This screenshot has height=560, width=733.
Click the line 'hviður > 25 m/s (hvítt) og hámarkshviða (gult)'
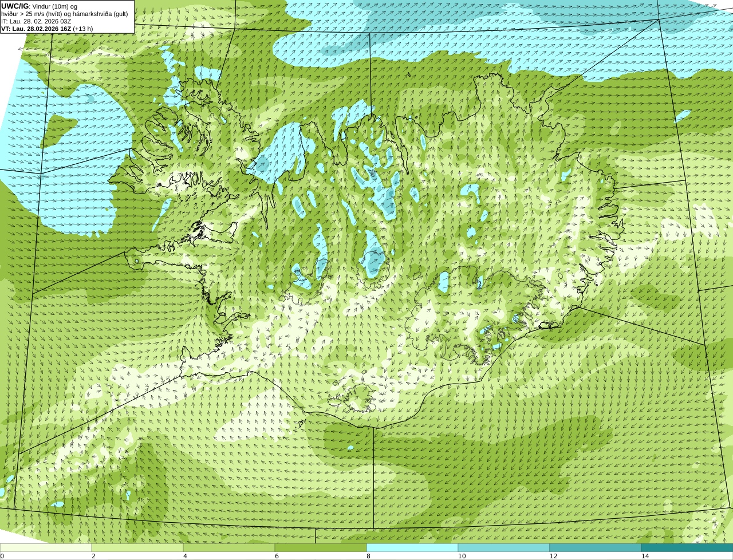[65, 14]
